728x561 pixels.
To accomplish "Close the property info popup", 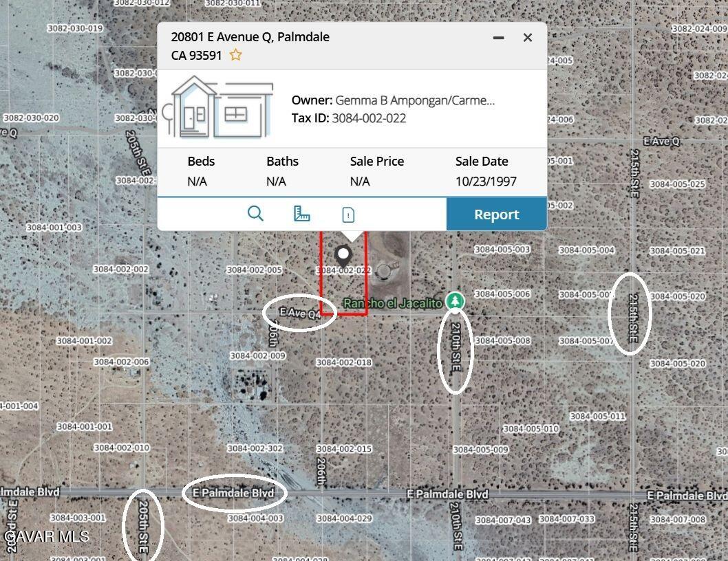I will (528, 38).
